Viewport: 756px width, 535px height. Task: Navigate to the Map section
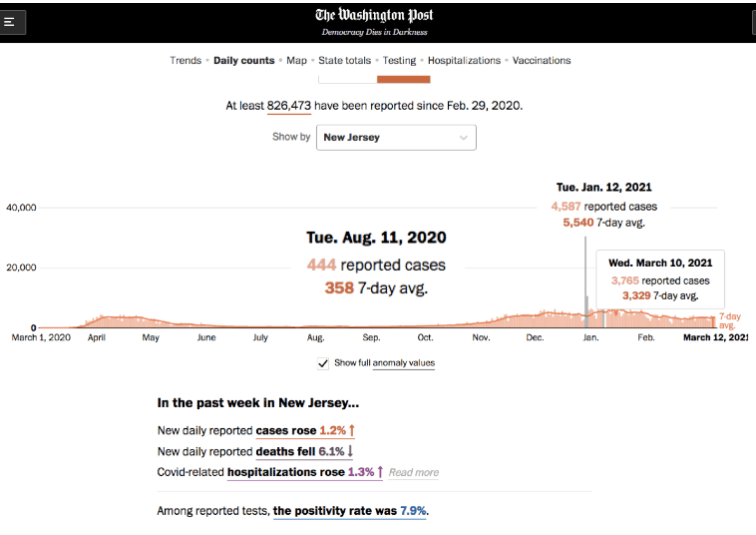297,61
